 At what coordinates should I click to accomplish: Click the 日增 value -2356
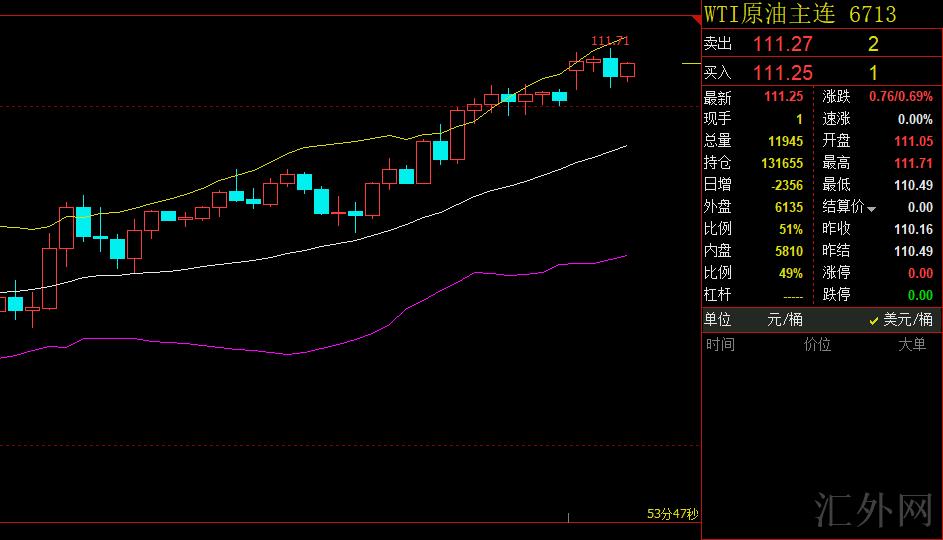click(x=787, y=185)
